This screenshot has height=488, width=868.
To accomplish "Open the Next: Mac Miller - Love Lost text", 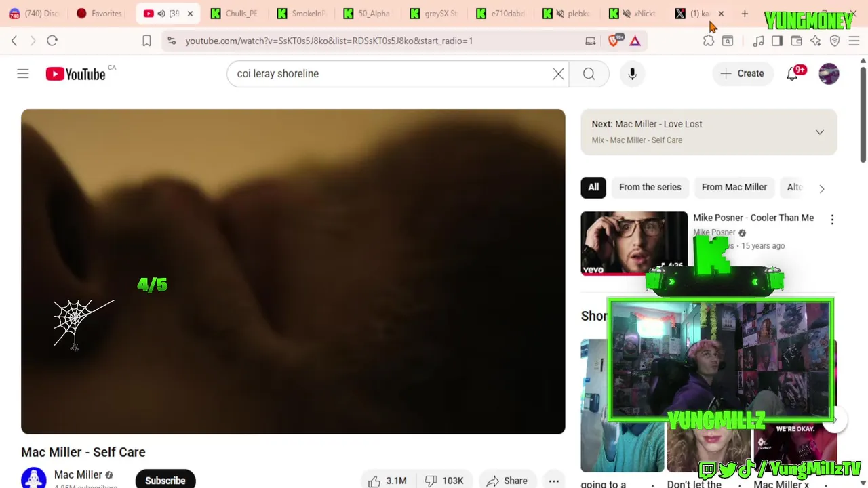I will [647, 124].
